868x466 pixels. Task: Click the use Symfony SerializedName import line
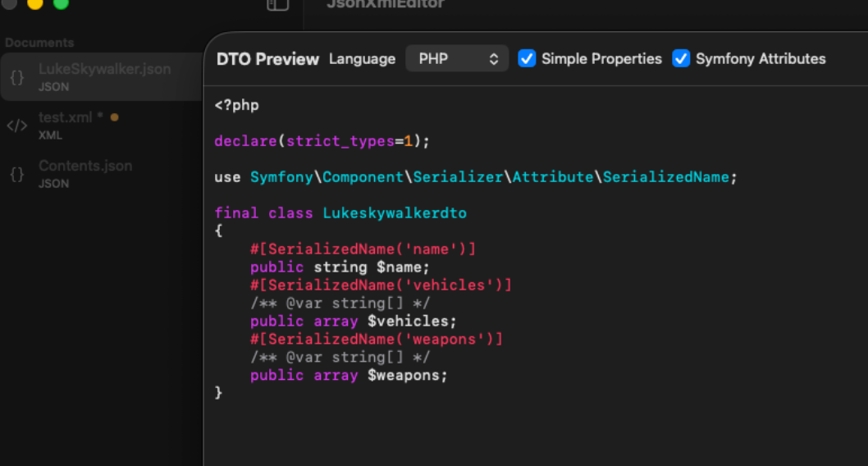(x=476, y=177)
